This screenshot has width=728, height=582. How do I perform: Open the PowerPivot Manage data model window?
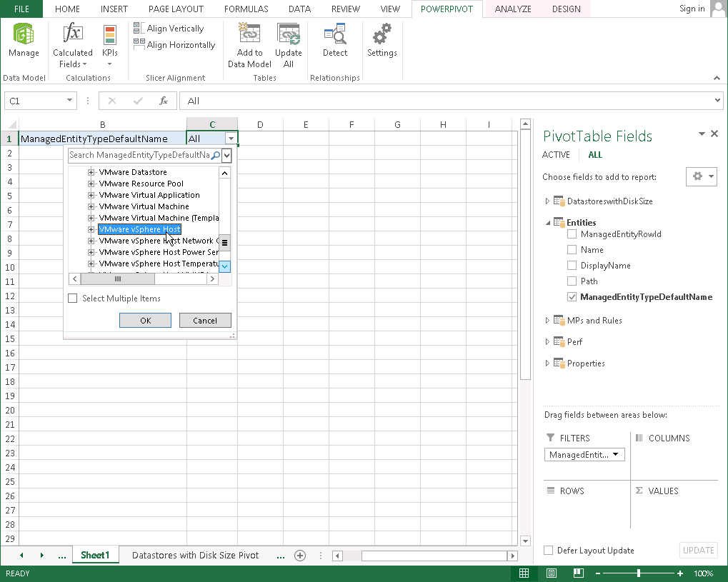(x=24, y=41)
